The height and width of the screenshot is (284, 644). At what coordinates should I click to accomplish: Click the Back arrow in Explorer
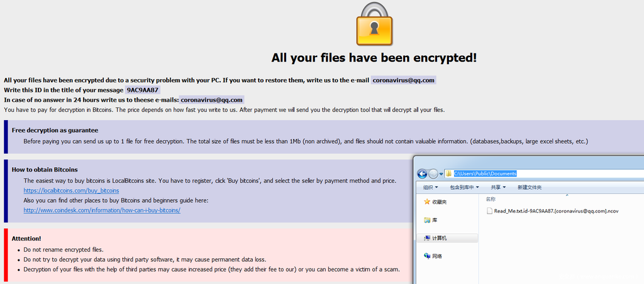[x=422, y=174]
